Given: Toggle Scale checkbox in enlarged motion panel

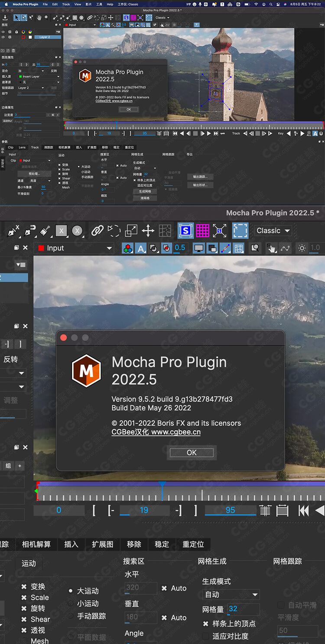Looking at the screenshot, I should [x=24, y=598].
